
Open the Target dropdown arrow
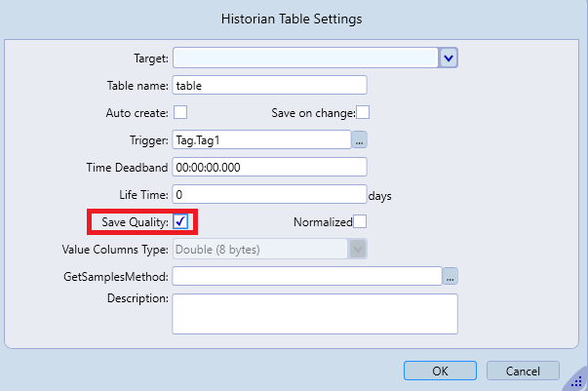449,58
